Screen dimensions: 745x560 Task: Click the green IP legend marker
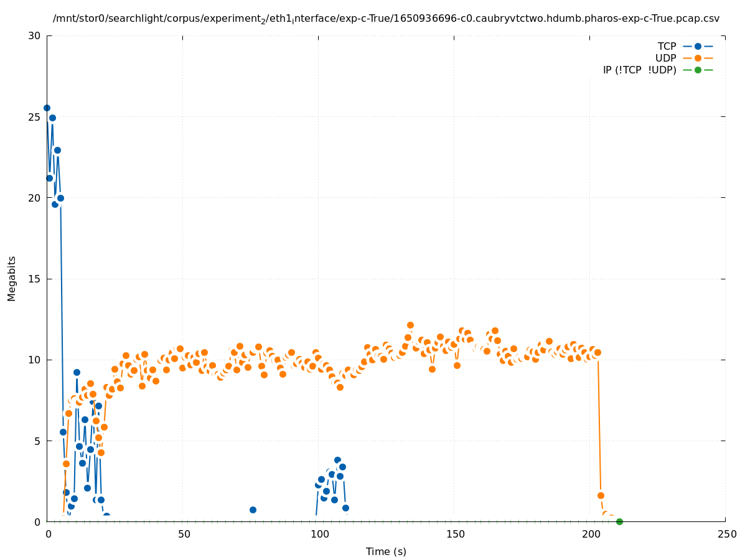698,70
